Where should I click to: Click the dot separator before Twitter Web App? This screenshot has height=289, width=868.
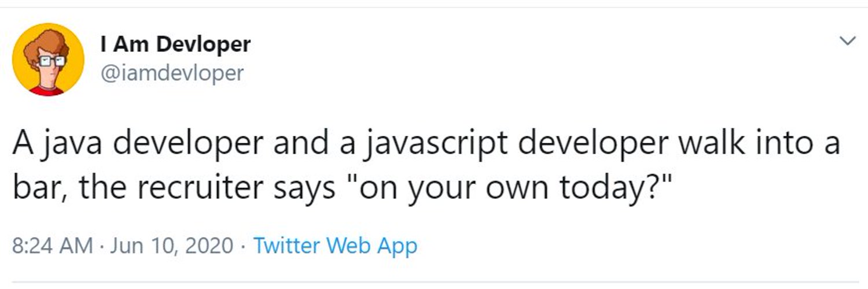[x=244, y=247]
